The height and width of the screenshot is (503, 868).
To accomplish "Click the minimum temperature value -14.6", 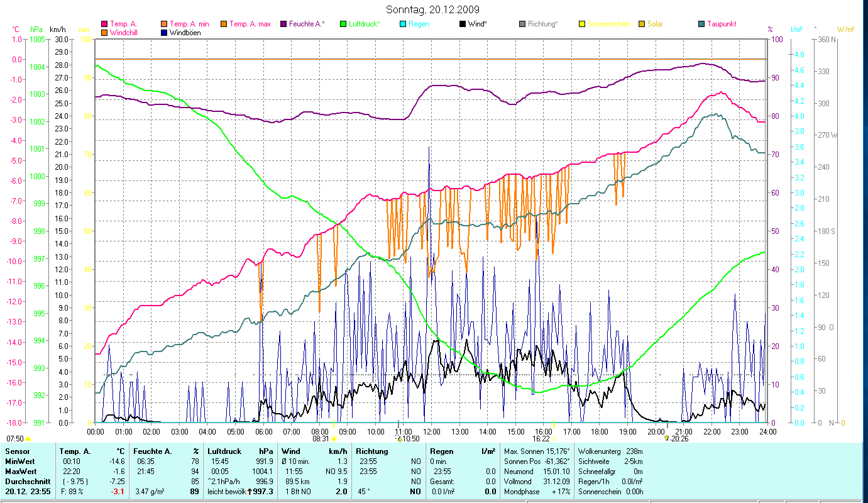I will click(x=118, y=462).
